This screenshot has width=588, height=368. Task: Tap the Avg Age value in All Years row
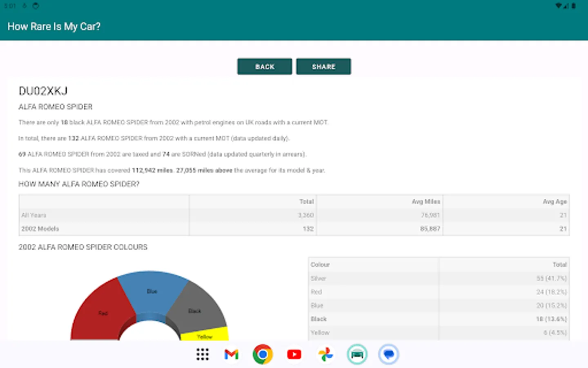point(563,215)
